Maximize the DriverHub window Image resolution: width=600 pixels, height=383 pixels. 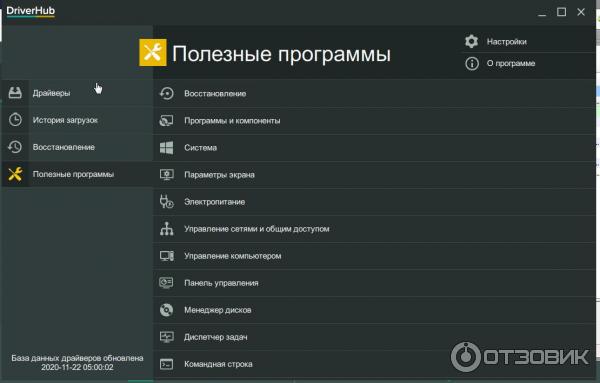[561, 12]
